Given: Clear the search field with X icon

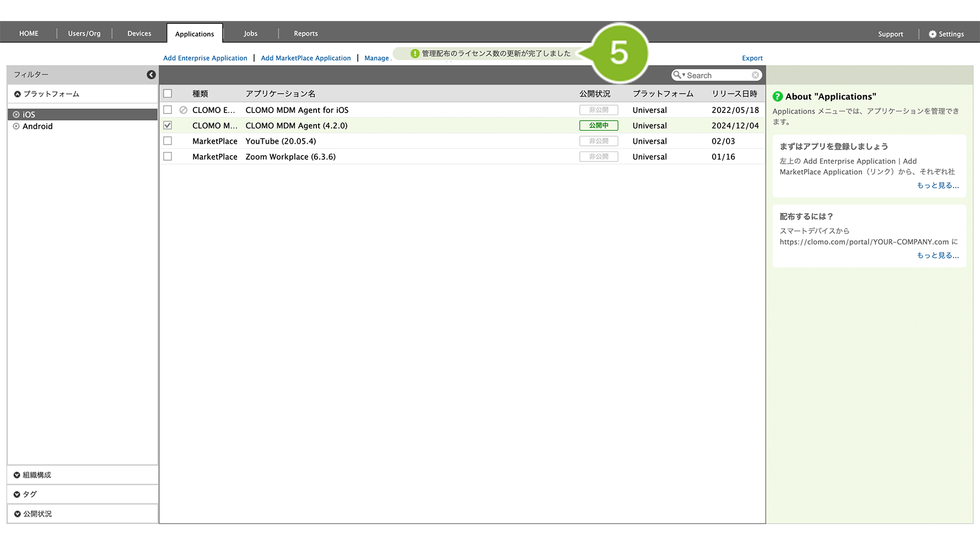Looking at the screenshot, I should 755,75.
